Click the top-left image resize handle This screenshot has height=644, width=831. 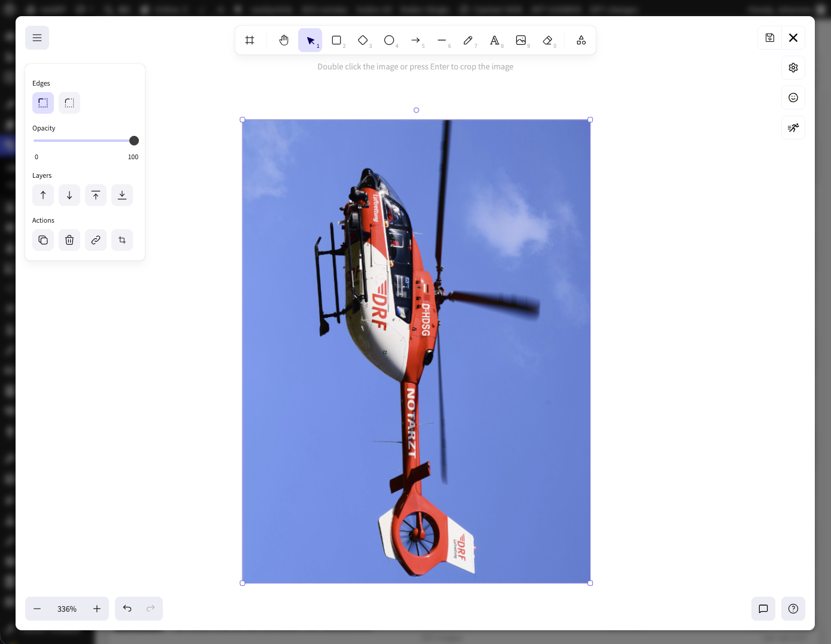point(242,120)
